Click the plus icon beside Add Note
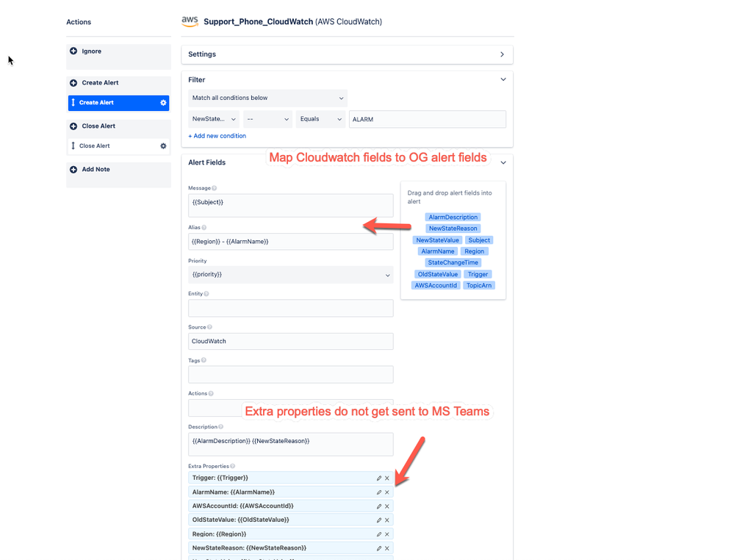This screenshot has height=560, width=734. (73, 170)
